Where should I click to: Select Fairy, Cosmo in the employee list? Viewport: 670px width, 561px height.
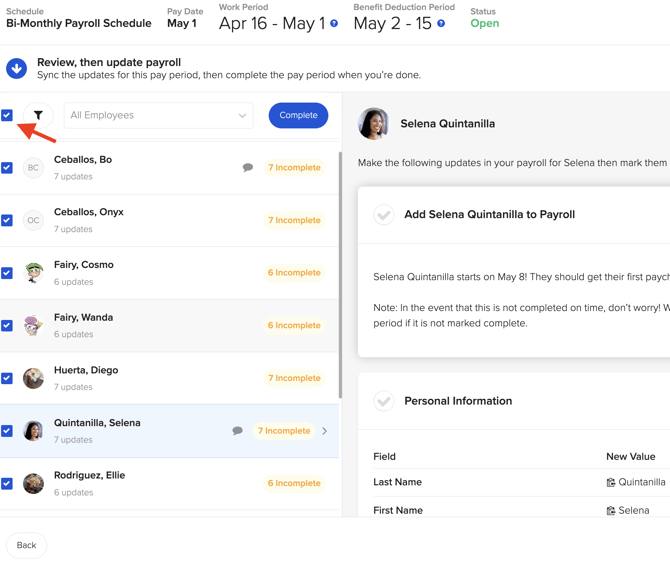pyautogui.click(x=84, y=265)
